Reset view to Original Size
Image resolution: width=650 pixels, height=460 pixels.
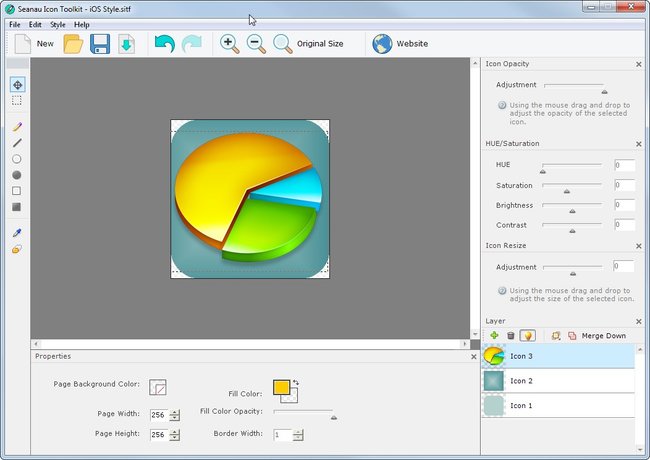click(x=308, y=44)
